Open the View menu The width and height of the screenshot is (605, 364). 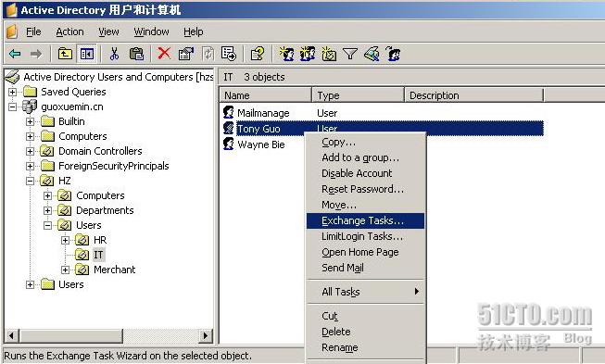point(108,31)
